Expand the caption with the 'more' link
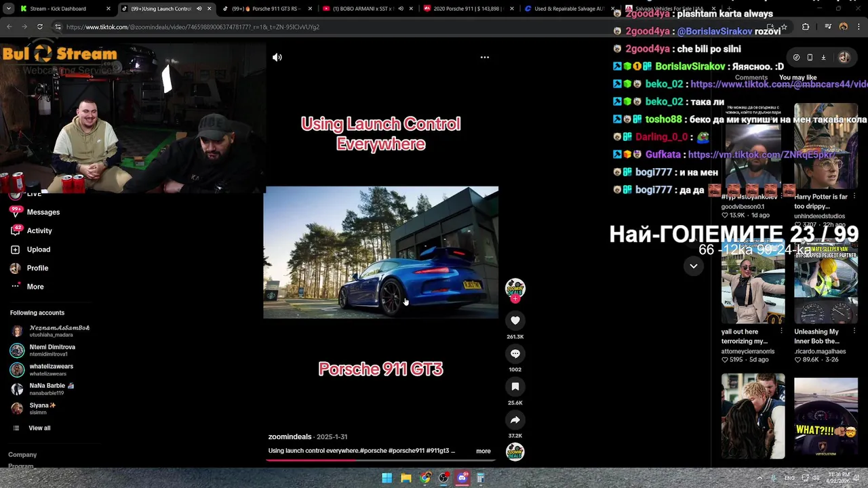The image size is (868, 488). (483, 451)
